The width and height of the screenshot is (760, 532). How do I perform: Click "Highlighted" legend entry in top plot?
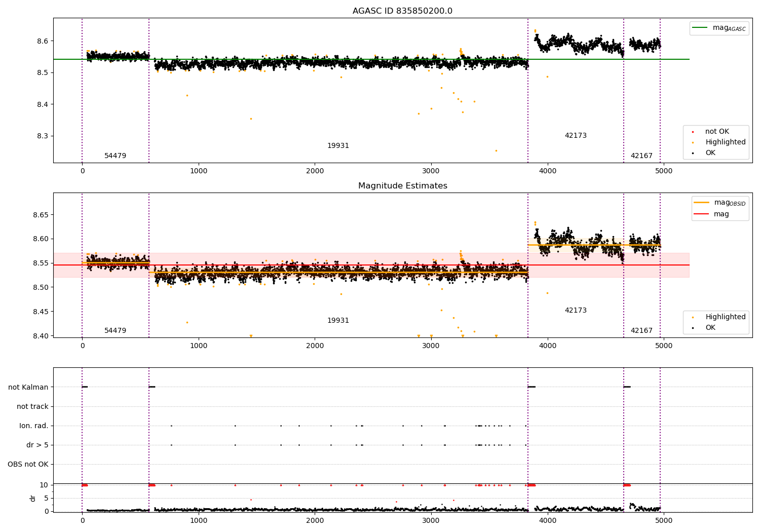click(x=726, y=142)
